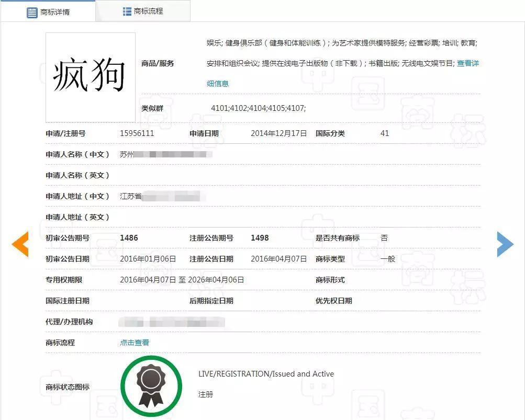Viewport: 525px width, 420px height.
Task: Click the trademark type value 一般
Action: 388,259
